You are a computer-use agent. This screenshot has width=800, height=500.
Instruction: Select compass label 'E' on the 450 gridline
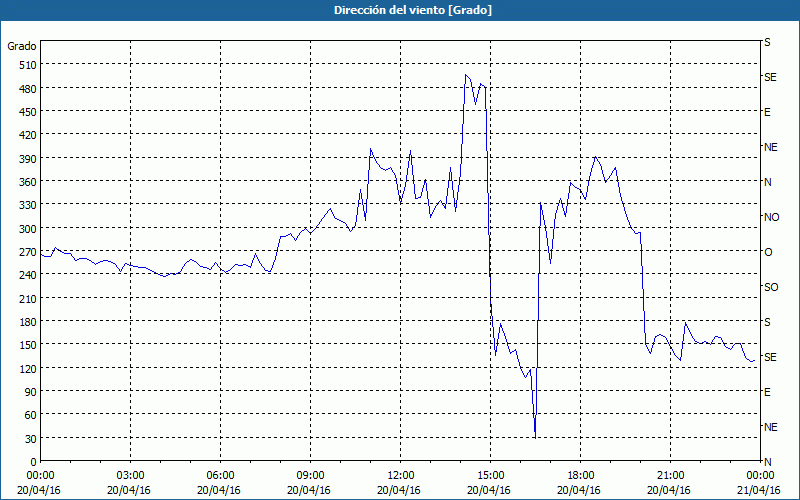(767, 112)
